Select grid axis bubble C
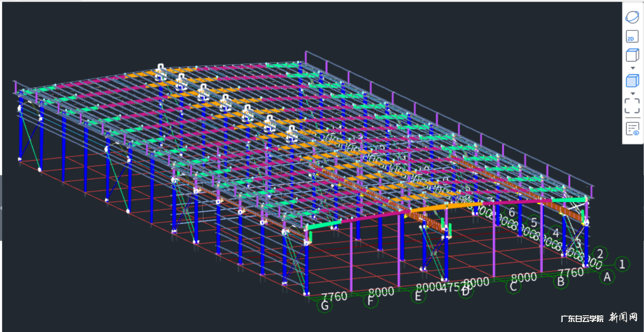 (x=513, y=287)
